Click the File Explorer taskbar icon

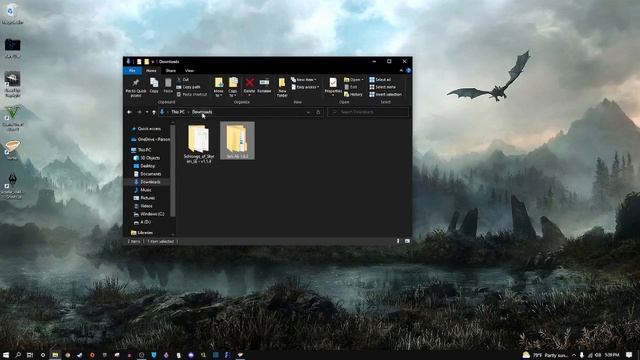point(55,355)
